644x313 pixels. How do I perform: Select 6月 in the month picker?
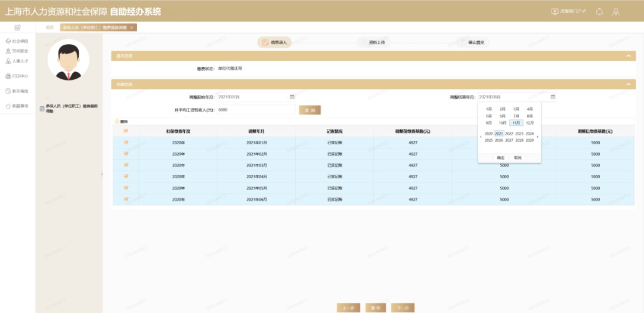(502, 116)
